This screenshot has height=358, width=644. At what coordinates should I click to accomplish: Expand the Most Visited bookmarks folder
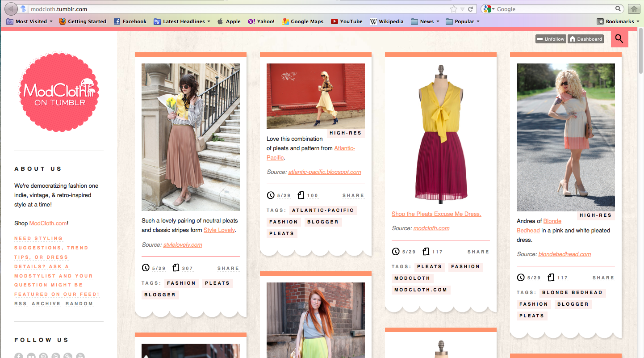[29, 21]
